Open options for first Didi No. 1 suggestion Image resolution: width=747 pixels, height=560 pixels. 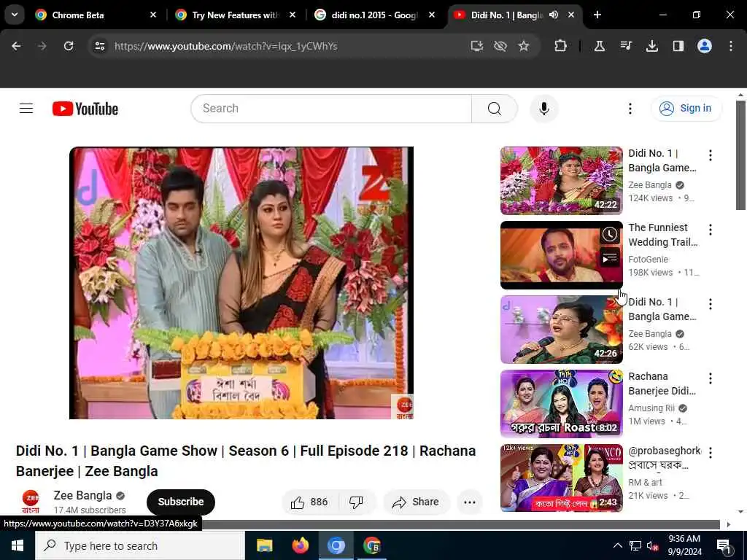click(x=710, y=155)
